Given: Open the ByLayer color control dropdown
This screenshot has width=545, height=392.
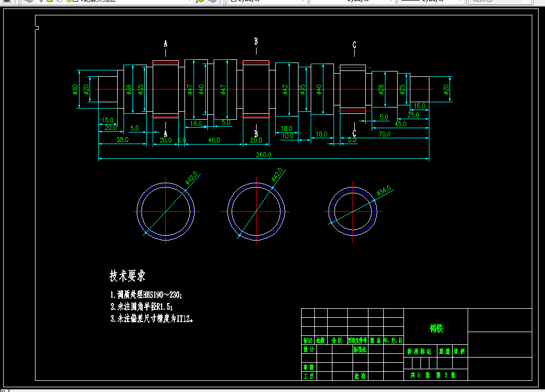Looking at the screenshot, I should click(267, 1).
